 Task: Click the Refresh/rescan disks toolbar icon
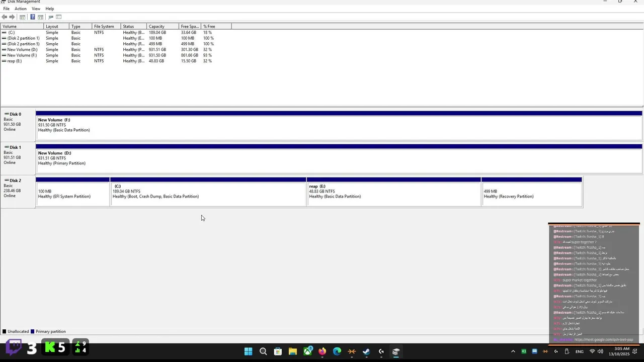pyautogui.click(x=51, y=17)
